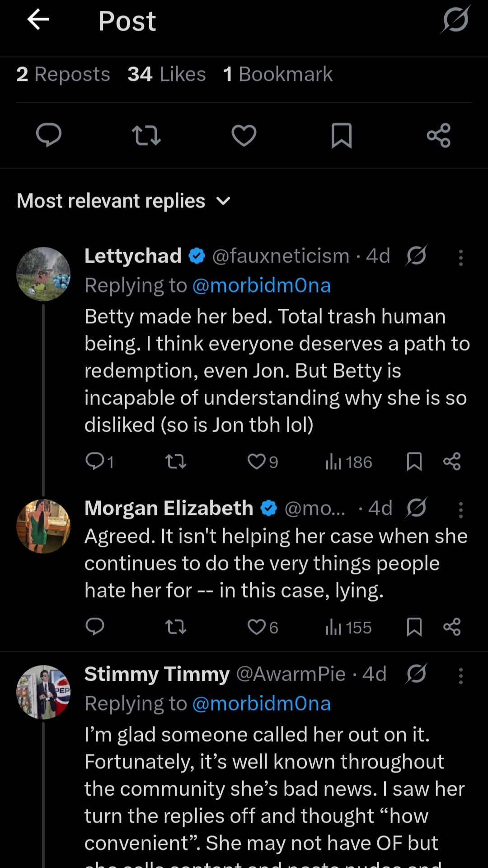
Task: Bookmark the main post
Action: (342, 135)
